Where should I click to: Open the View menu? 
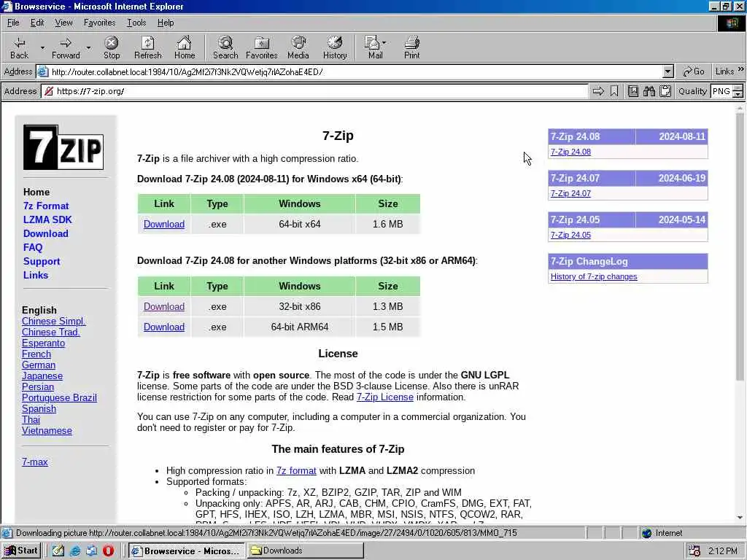[64, 23]
